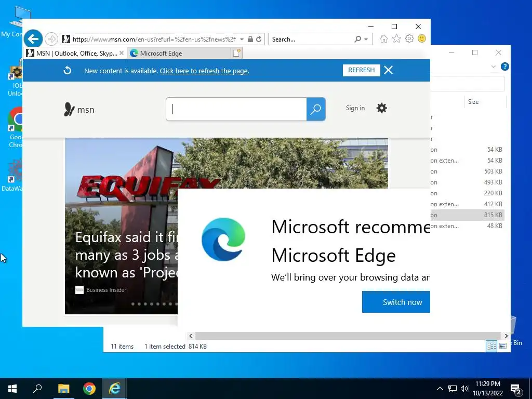Viewport: 532px width, 399px height.
Task: Click the smiley feedback icon
Action: (422, 38)
